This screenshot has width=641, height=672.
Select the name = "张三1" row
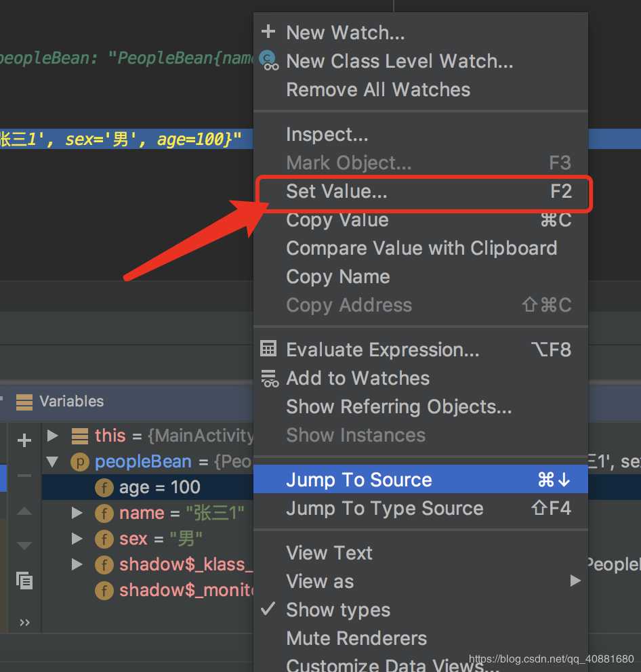click(148, 513)
